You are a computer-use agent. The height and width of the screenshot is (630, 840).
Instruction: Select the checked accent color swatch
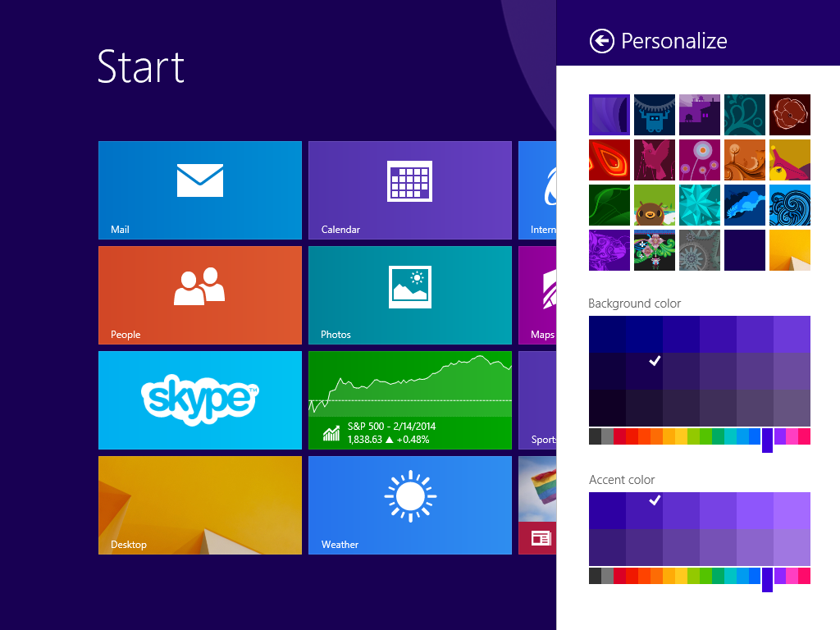[x=644, y=510]
